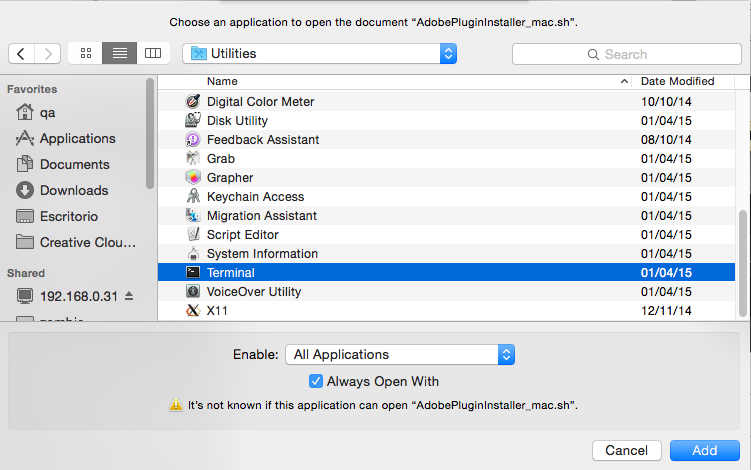This screenshot has width=751, height=470.
Task: Select the "Keychain Access" name
Action: click(x=255, y=196)
